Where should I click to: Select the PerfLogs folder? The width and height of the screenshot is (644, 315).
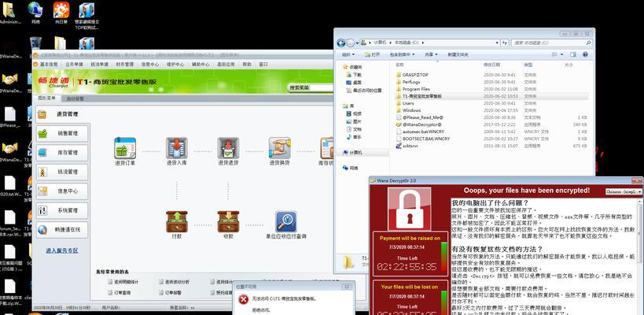point(491,82)
